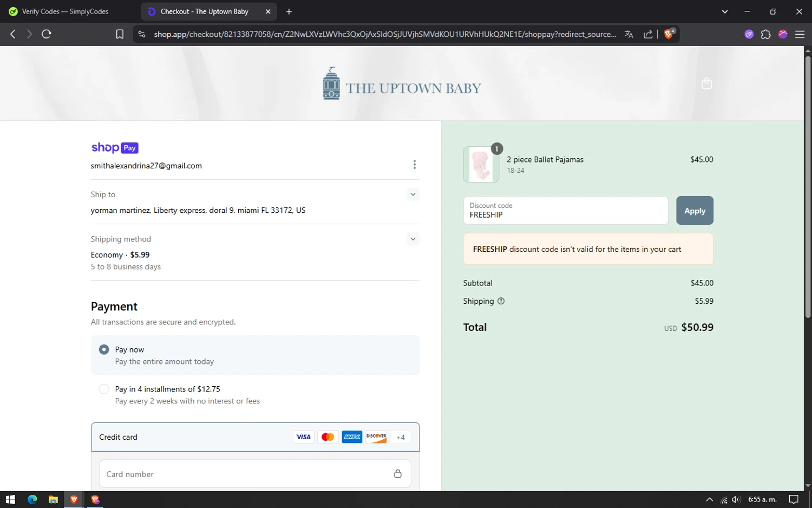Open the notification center in the taskbar
The width and height of the screenshot is (812, 508).
(x=794, y=499)
